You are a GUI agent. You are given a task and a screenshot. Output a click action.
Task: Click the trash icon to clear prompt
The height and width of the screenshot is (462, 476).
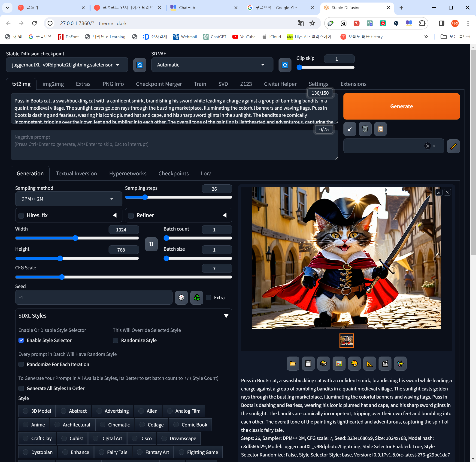[365, 129]
